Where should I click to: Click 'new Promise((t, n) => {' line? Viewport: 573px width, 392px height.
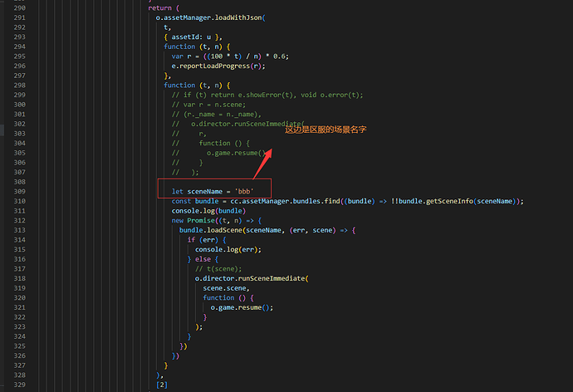217,221
